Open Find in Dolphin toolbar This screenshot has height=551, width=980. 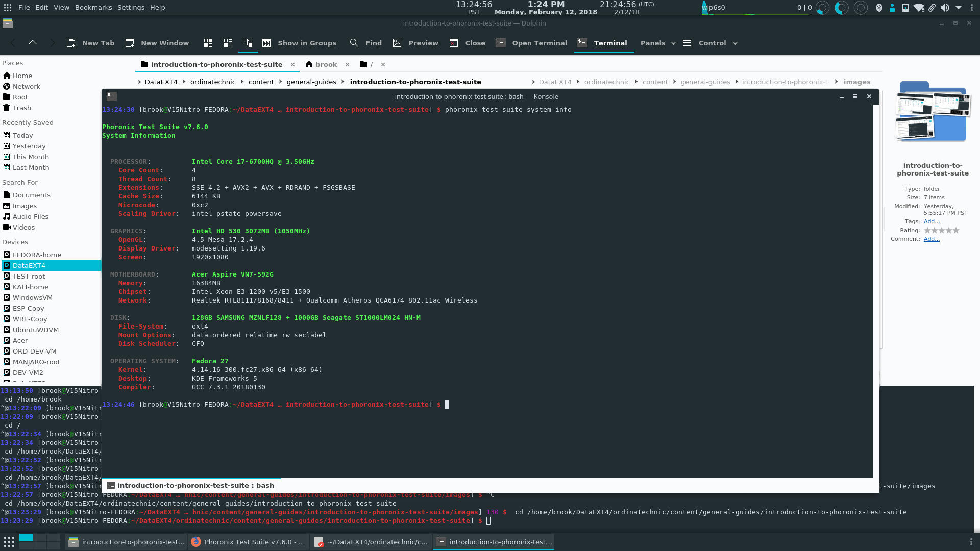click(366, 43)
